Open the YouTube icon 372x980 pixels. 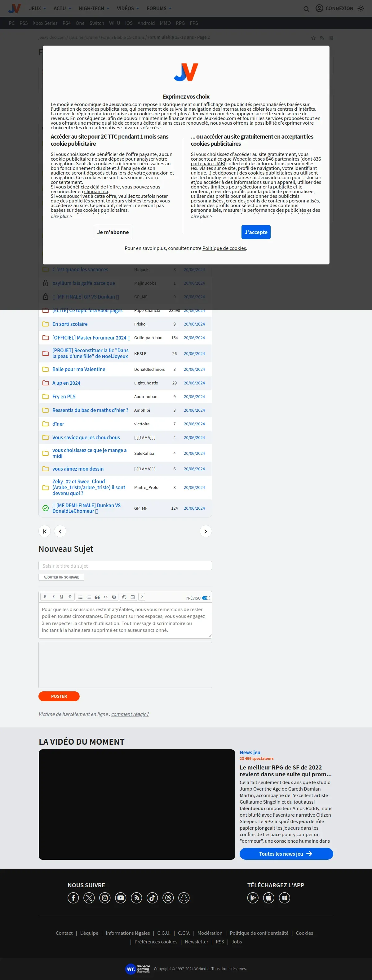click(121, 898)
